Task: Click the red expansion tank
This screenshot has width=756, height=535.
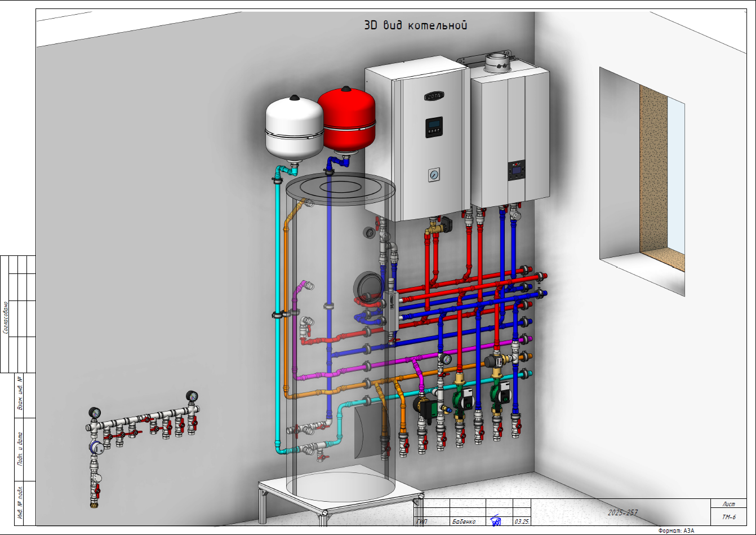Action: tap(347, 120)
